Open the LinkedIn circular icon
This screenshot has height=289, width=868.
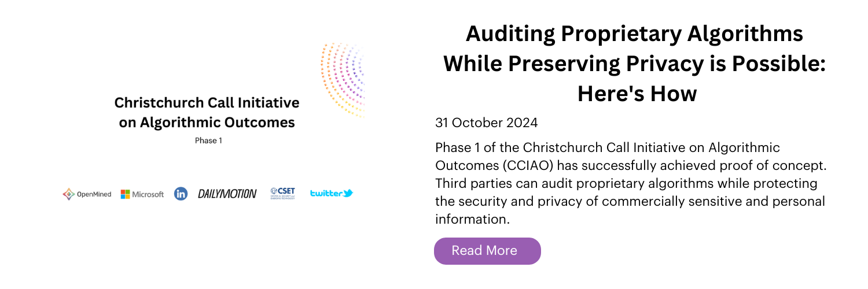(181, 194)
